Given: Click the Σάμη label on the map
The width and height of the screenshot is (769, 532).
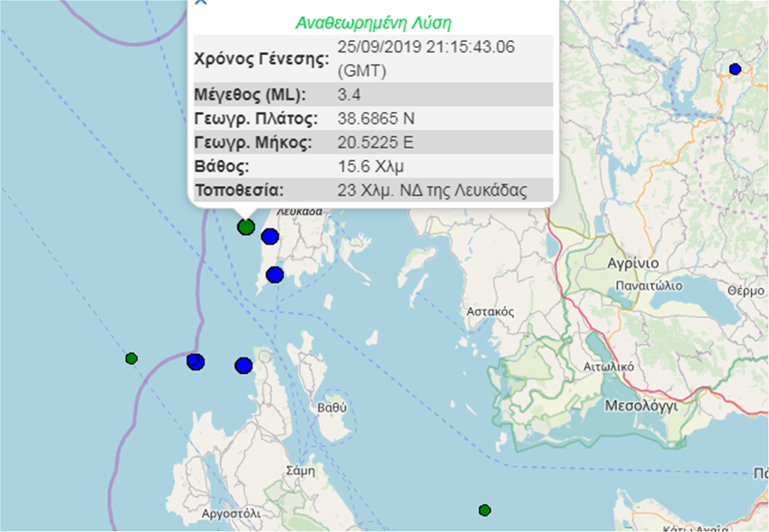Looking at the screenshot, I should [x=300, y=470].
